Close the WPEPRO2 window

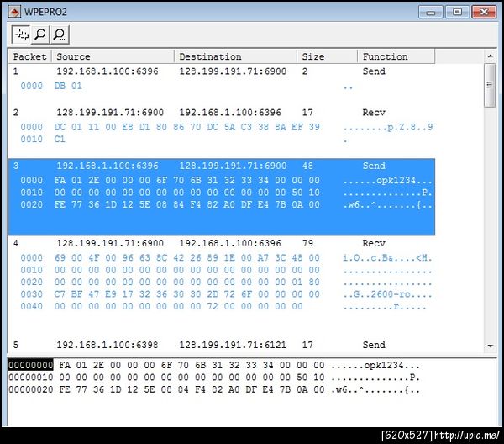click(x=484, y=12)
